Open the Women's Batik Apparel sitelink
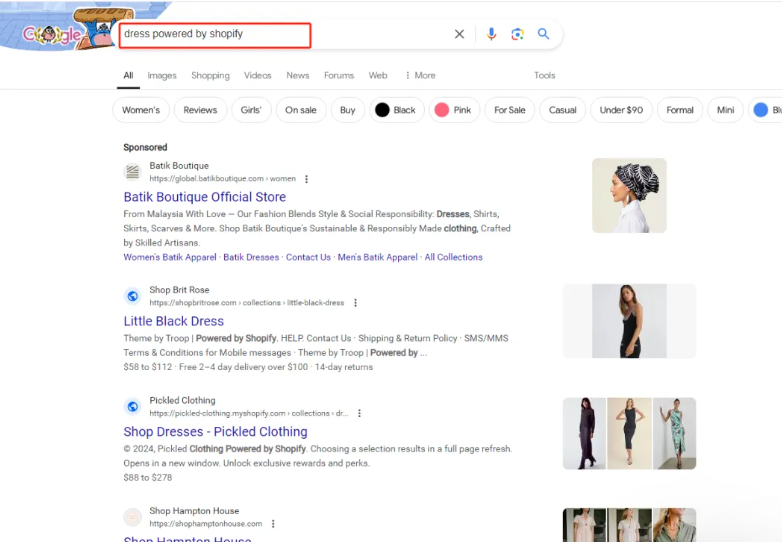Screen dimensions: 782x542 coord(170,257)
